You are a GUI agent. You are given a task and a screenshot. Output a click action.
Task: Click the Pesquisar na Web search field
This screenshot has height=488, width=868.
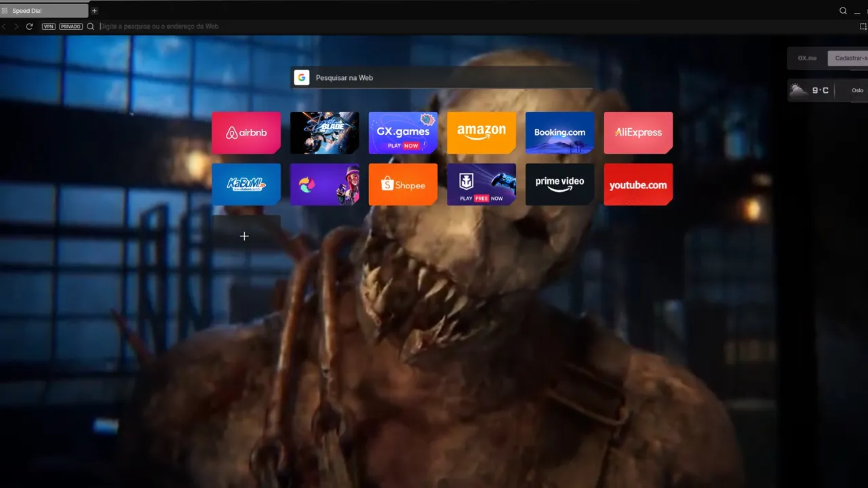point(442,77)
